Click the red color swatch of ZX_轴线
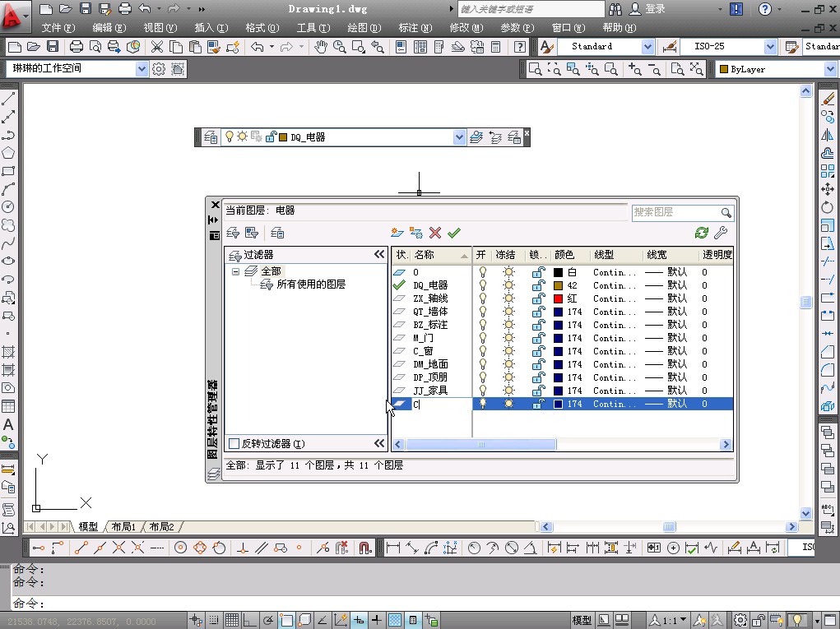This screenshot has height=629, width=840. 558,298
